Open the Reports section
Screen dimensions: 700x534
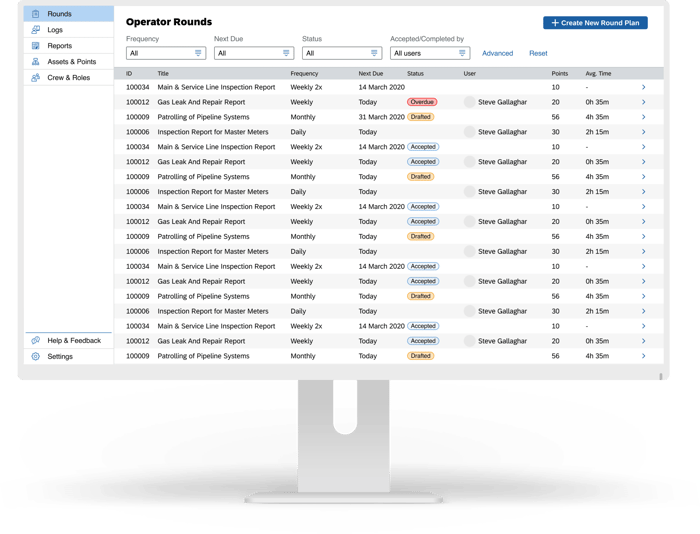69,46
